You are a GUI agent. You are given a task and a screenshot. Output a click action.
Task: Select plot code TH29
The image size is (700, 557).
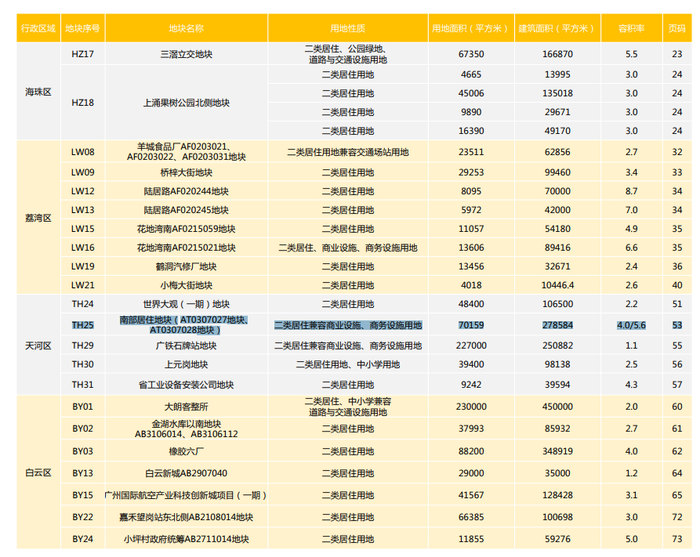(x=83, y=345)
